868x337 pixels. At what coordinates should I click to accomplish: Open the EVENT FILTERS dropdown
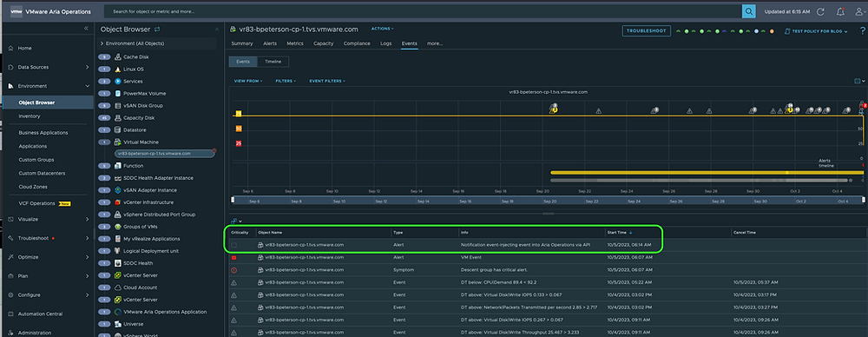coord(327,81)
